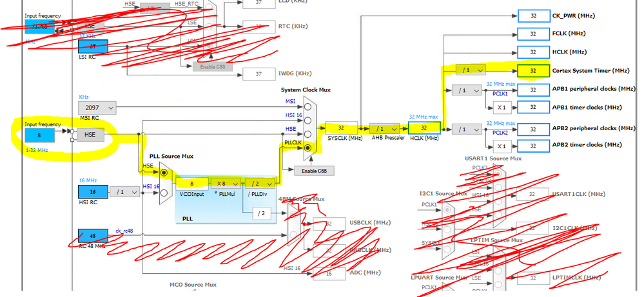Click the 'MCO Source Mux' label

tap(193, 285)
